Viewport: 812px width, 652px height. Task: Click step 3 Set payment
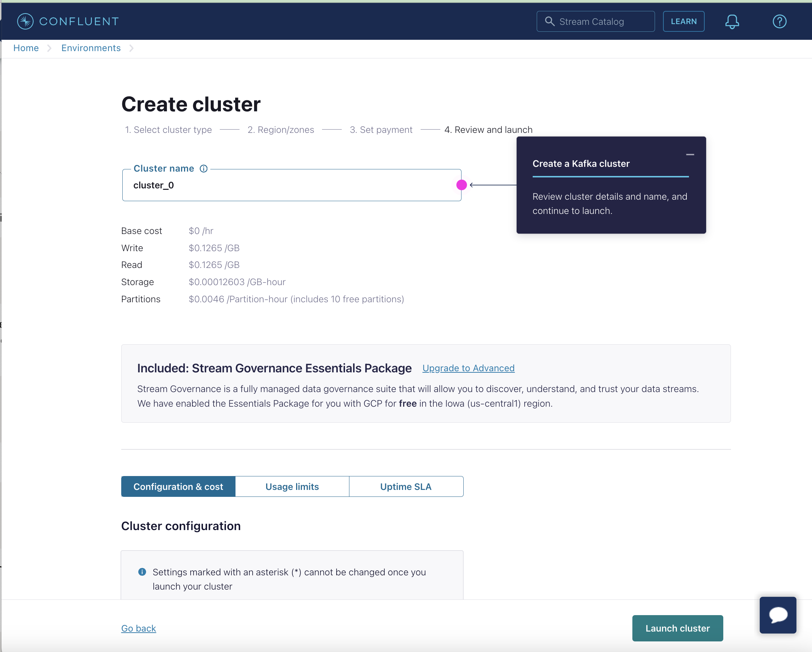381,130
